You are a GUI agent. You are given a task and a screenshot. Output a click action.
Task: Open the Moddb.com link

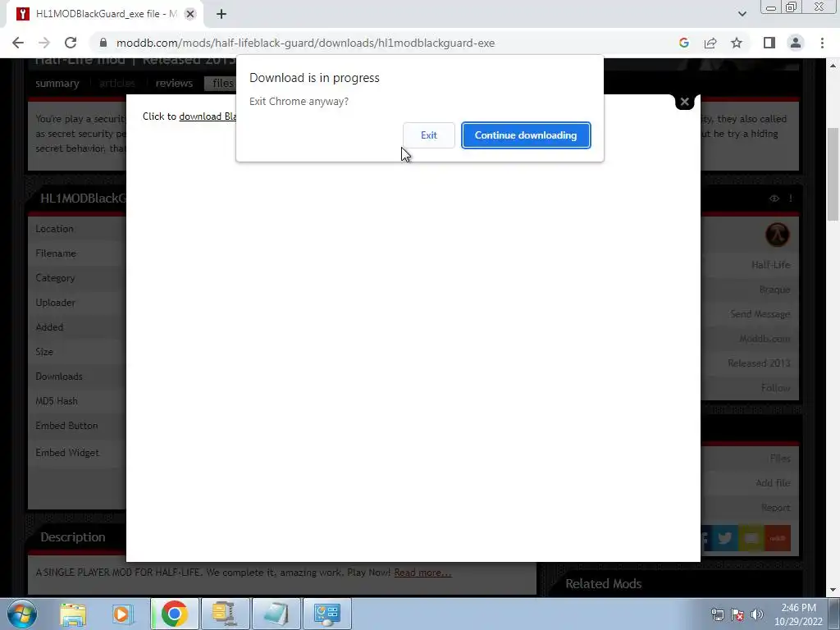(765, 339)
